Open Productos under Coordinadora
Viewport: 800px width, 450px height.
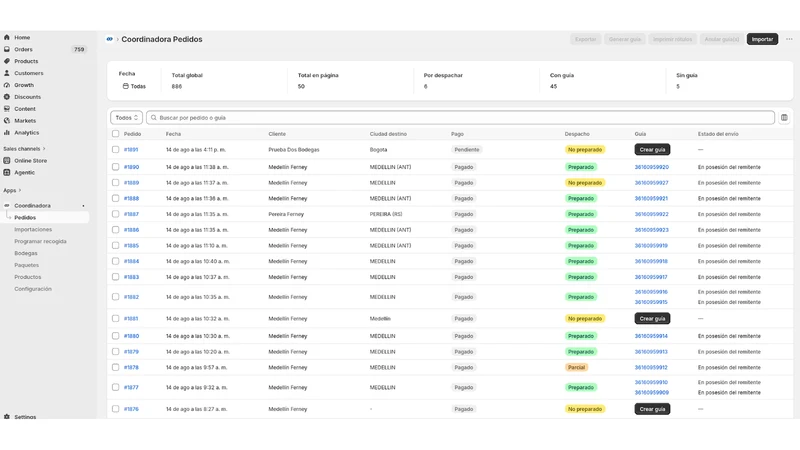click(x=28, y=277)
